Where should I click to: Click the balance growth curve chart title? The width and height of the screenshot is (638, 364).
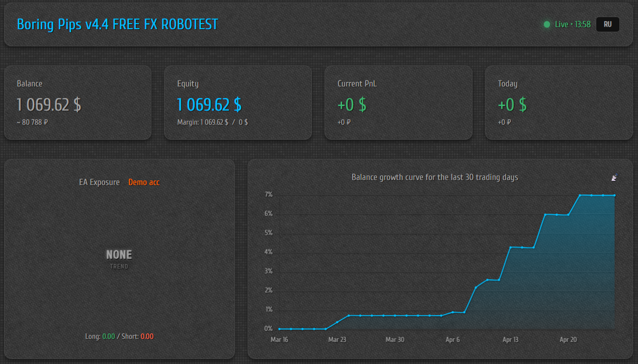[435, 177]
